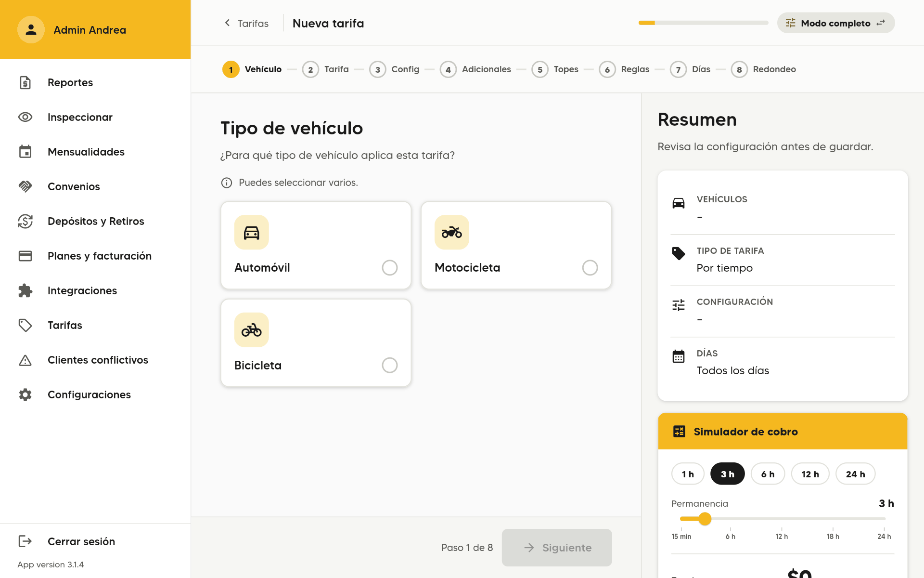This screenshot has height=578, width=924.
Task: Click the Integraciones puzzle icon
Action: pyautogui.click(x=25, y=290)
